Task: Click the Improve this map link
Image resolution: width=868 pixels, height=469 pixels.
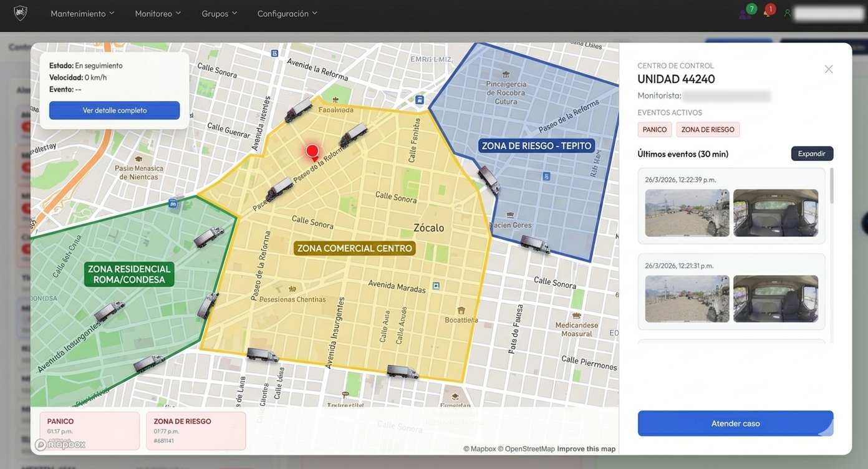Action: [x=586, y=449]
